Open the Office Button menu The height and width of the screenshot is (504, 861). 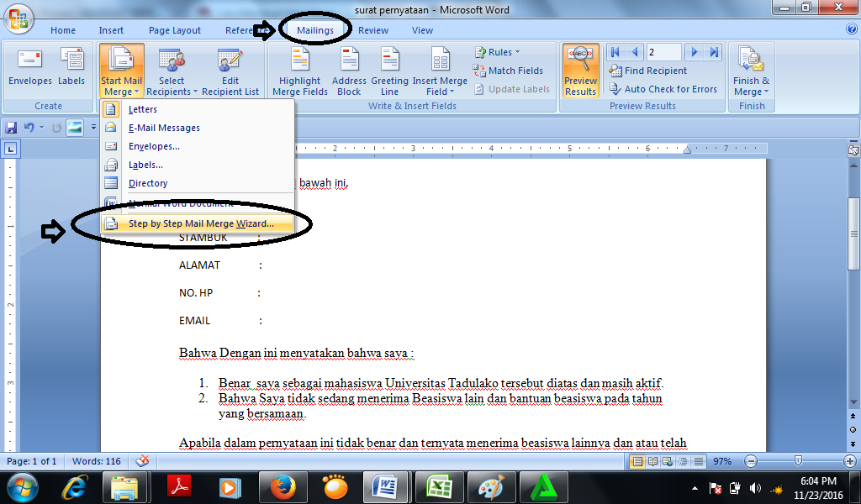tap(18, 18)
